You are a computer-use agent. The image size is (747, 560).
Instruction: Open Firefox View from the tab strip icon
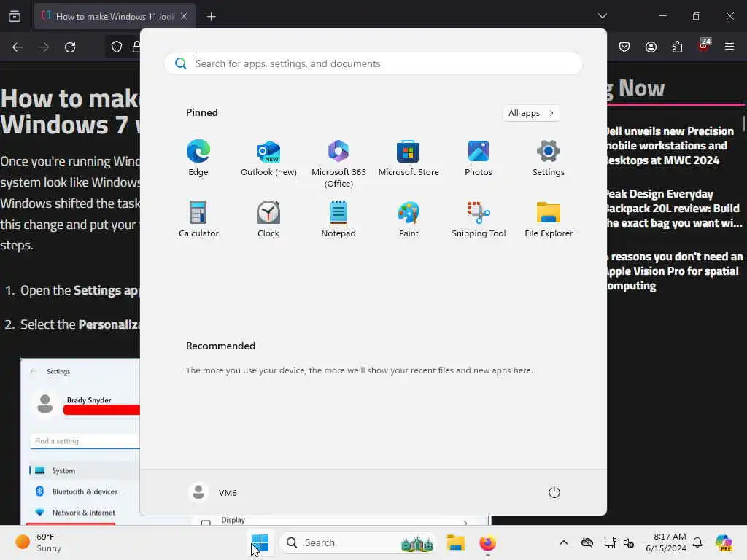15,16
